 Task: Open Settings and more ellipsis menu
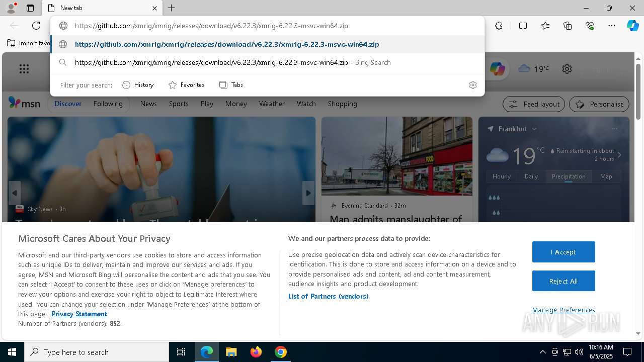click(611, 26)
